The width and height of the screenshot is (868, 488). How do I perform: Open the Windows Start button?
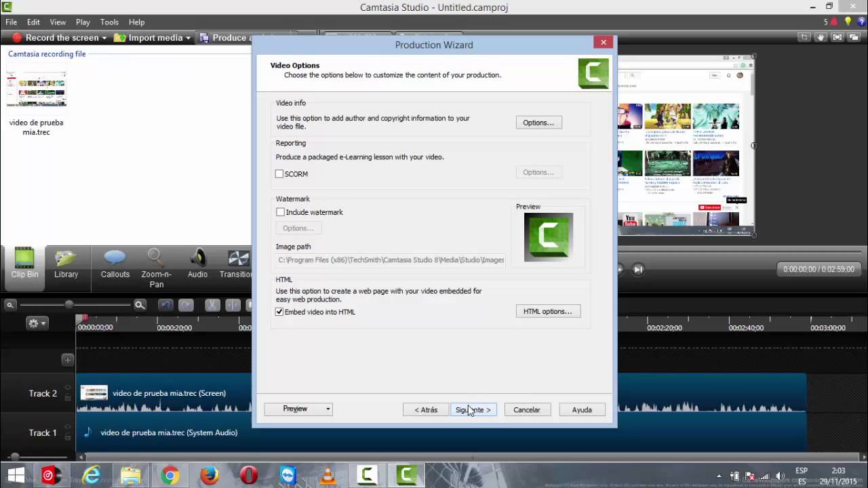pyautogui.click(x=16, y=475)
